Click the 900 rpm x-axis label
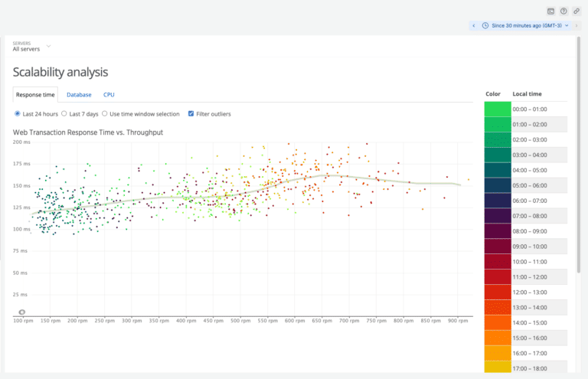 pos(458,321)
